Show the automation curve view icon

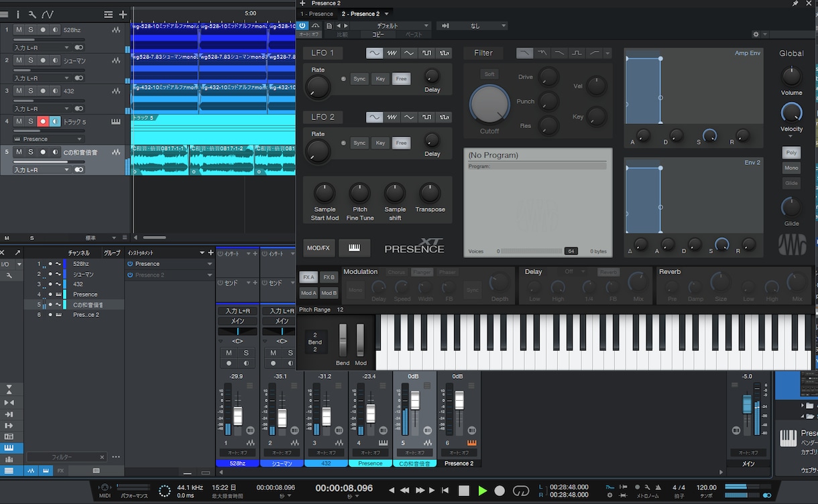pos(48,14)
